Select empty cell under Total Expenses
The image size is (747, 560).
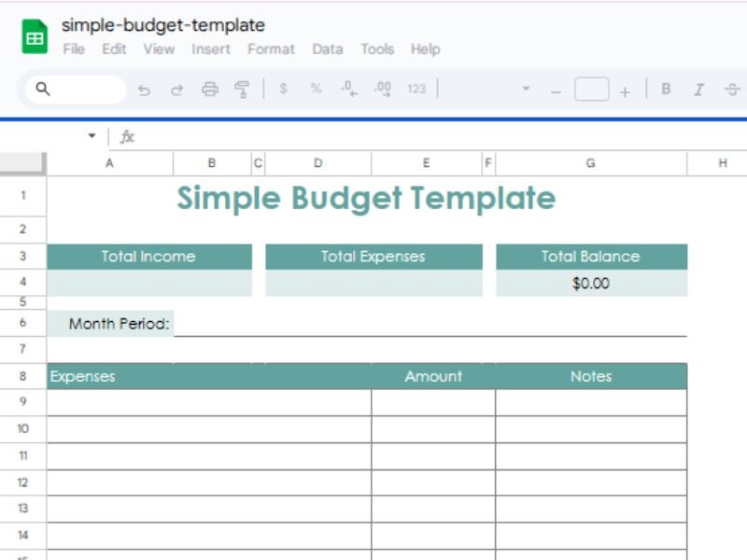pos(373,284)
